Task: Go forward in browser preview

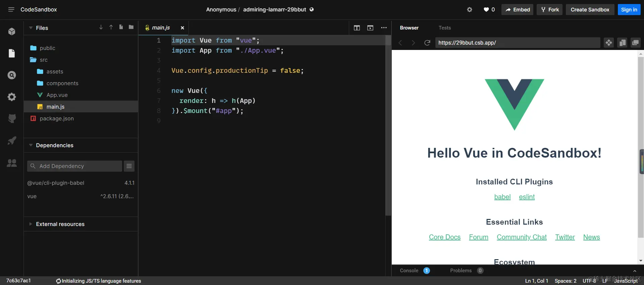Action: pyautogui.click(x=413, y=43)
